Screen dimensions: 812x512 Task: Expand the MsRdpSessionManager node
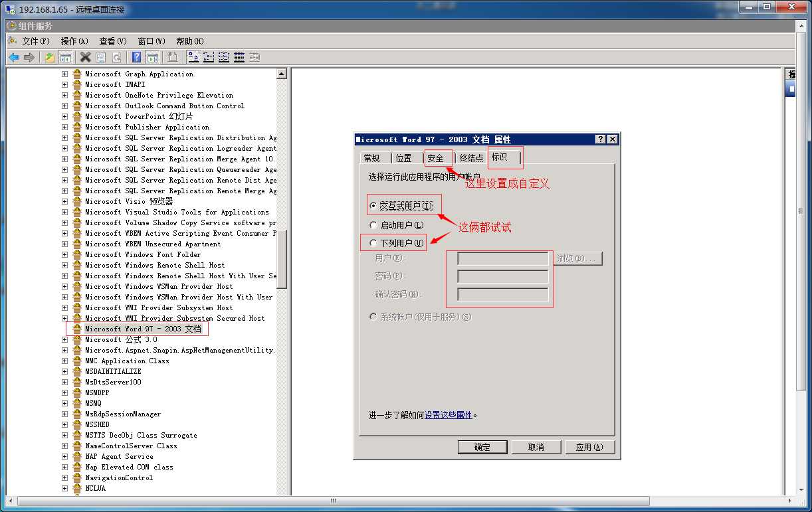[x=64, y=414]
